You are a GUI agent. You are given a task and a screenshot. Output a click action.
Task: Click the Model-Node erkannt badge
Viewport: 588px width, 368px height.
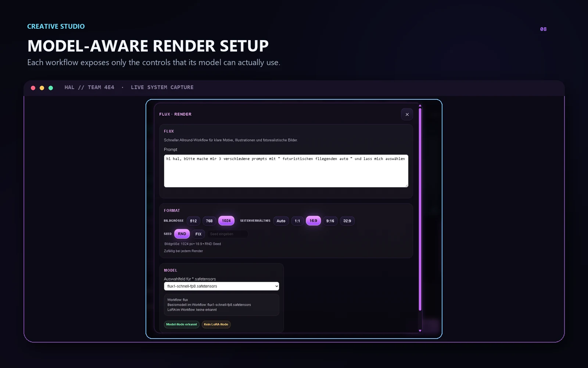click(x=182, y=324)
